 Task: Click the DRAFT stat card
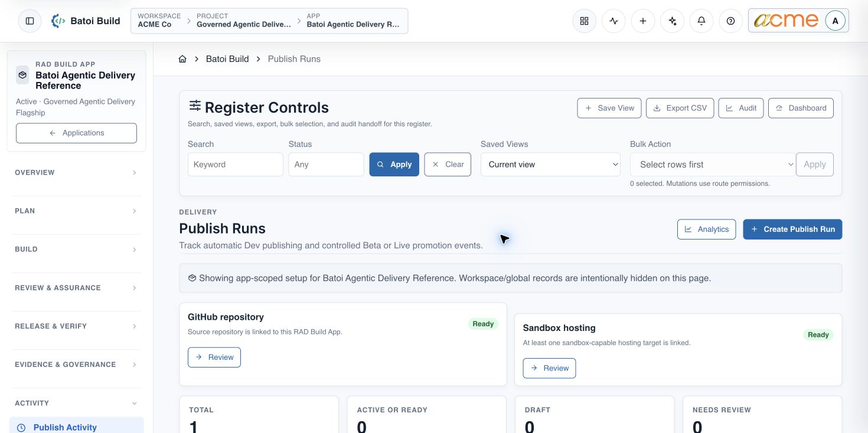point(594,415)
